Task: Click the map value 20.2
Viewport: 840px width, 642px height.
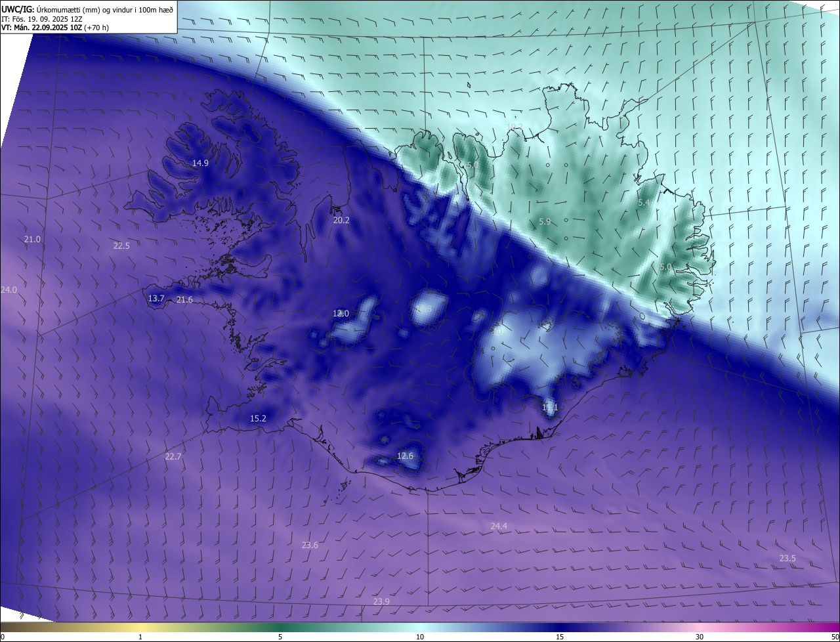Action: click(341, 221)
